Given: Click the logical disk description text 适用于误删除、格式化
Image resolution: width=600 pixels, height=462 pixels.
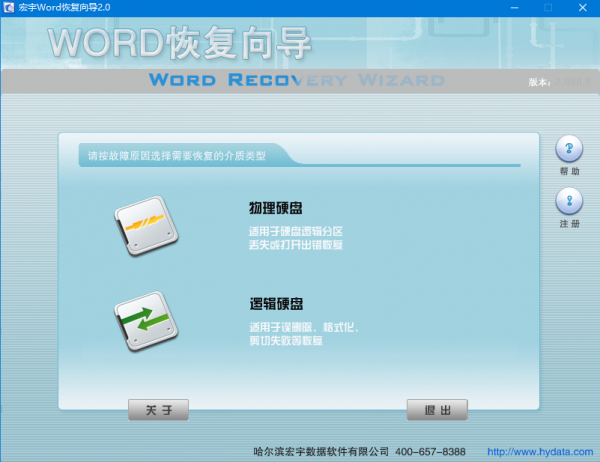Looking at the screenshot, I should click(304, 327).
